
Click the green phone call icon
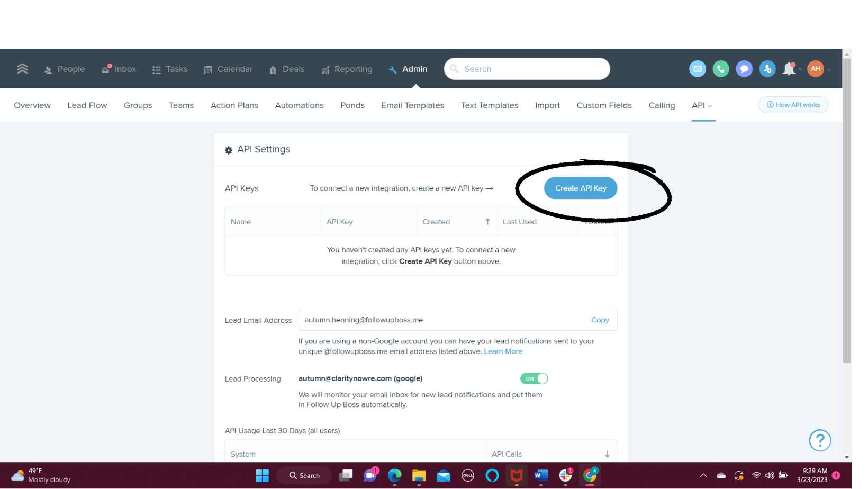720,69
